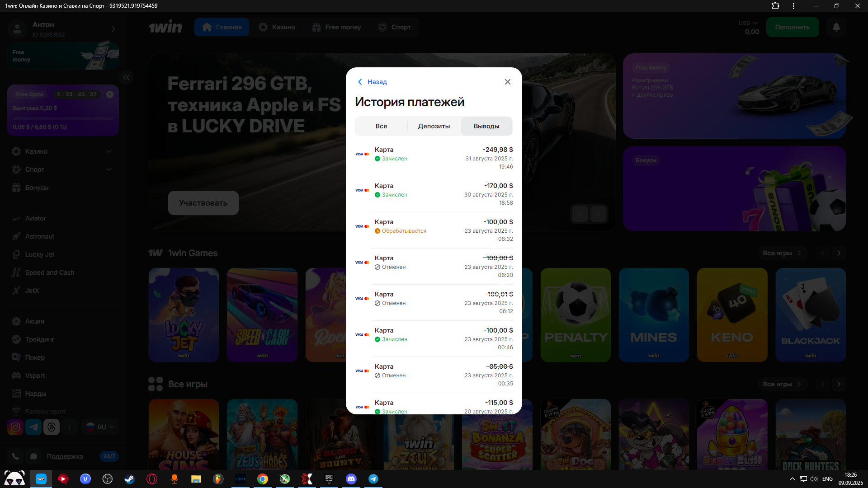Screen dimensions: 868x488
Task: Expand the Казино sidebar section
Action: click(x=109, y=151)
